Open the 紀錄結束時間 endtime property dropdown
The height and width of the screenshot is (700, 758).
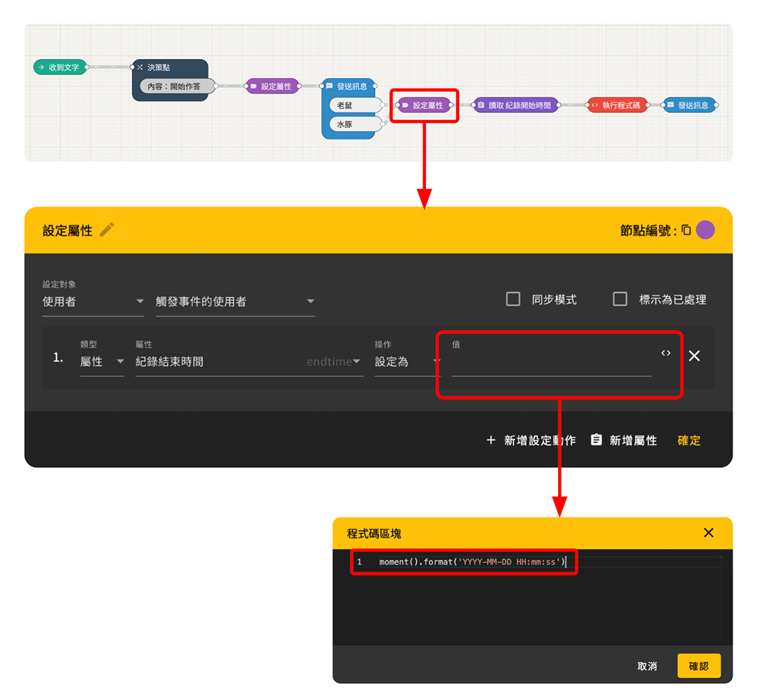point(249,362)
